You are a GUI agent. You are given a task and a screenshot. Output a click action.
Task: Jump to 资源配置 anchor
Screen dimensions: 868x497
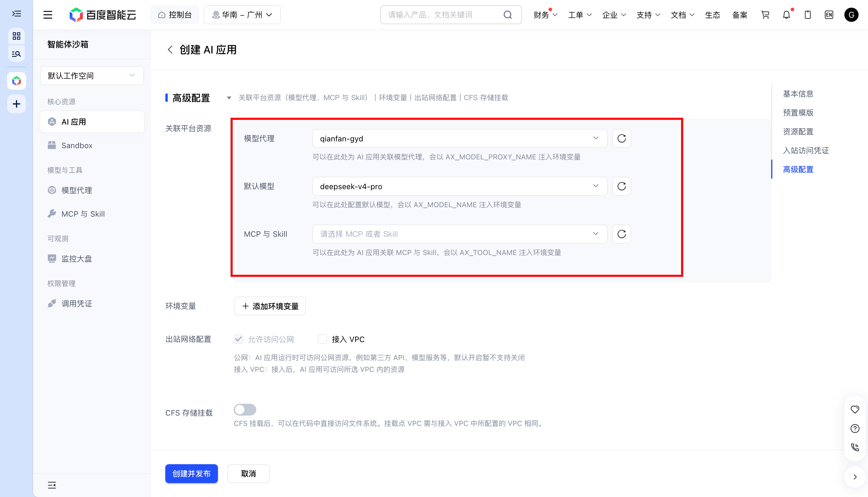798,131
